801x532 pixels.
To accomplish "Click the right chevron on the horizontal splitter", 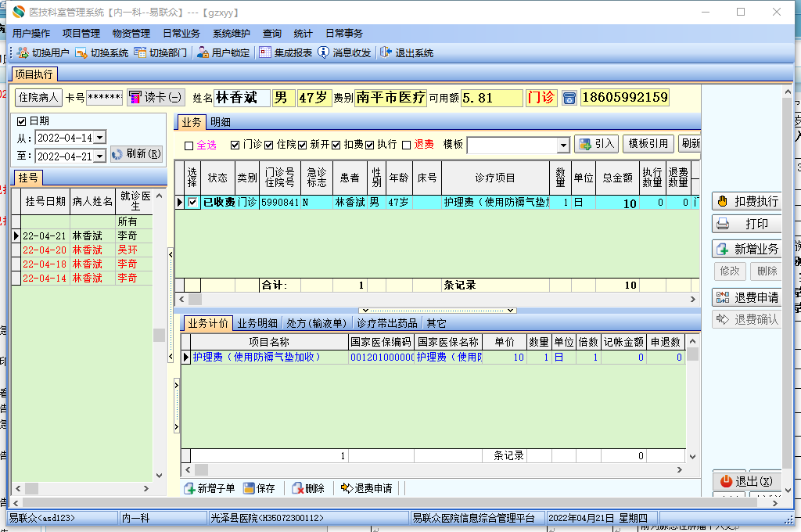I will click(510, 311).
